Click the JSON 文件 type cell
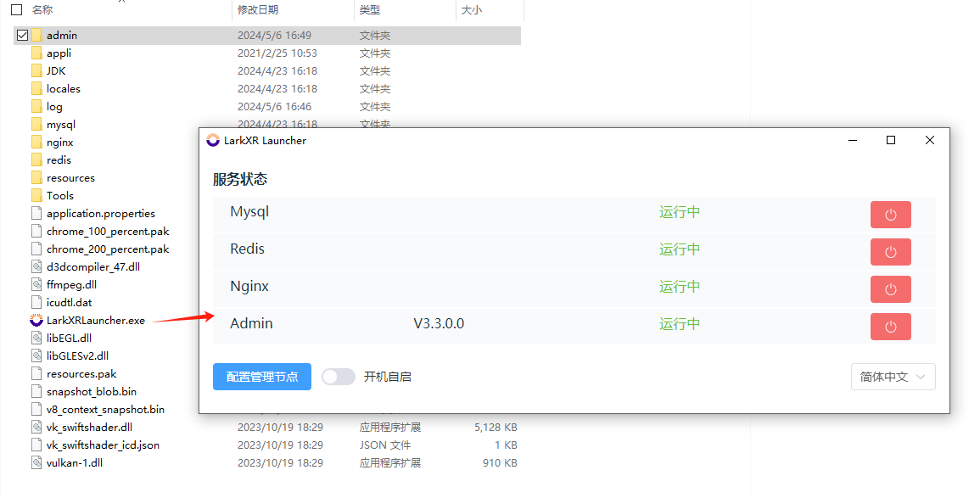 [x=385, y=445]
